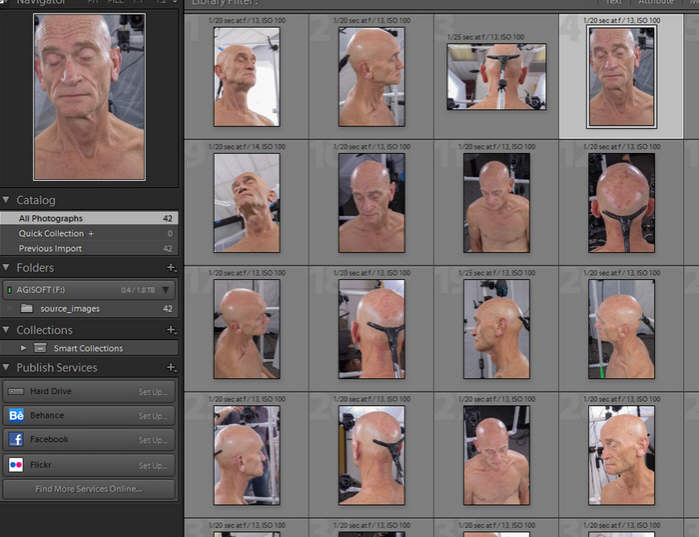Click the plus icon in Publish Services header
The height and width of the screenshot is (537, 699).
click(171, 367)
